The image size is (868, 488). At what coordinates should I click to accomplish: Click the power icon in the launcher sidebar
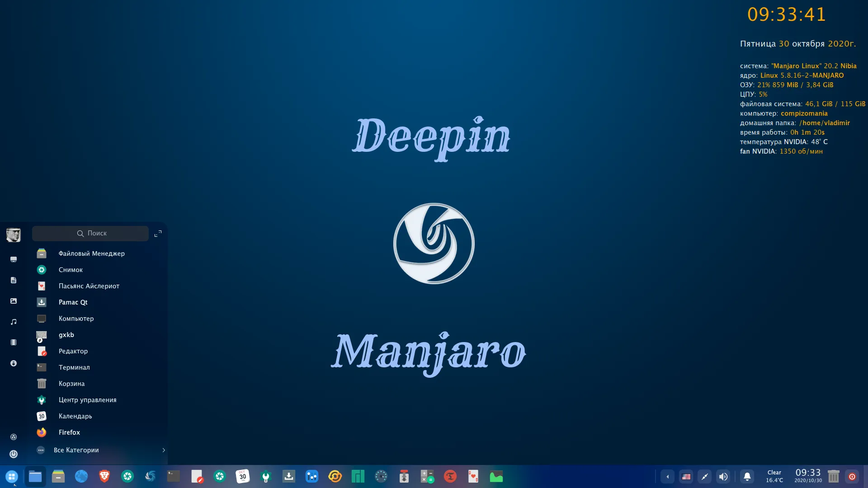point(14,454)
